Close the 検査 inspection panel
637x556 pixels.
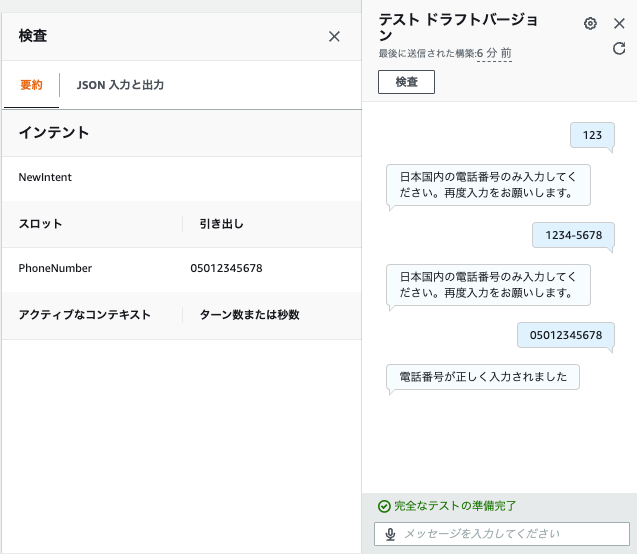point(334,37)
